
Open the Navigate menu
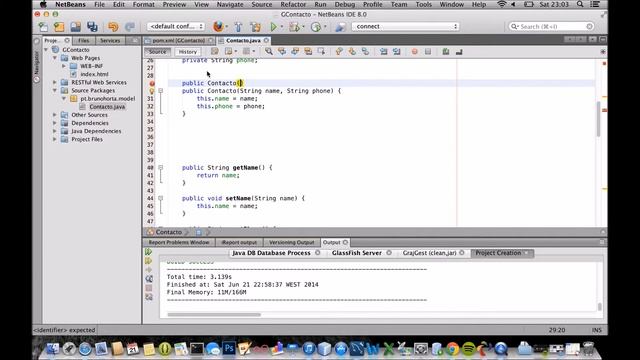[230, 4]
